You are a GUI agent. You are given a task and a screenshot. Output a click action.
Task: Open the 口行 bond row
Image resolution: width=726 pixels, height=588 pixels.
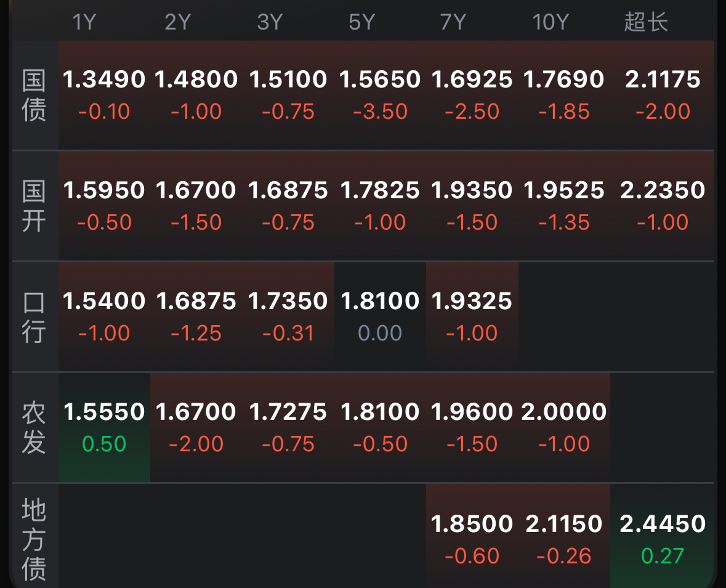34,317
